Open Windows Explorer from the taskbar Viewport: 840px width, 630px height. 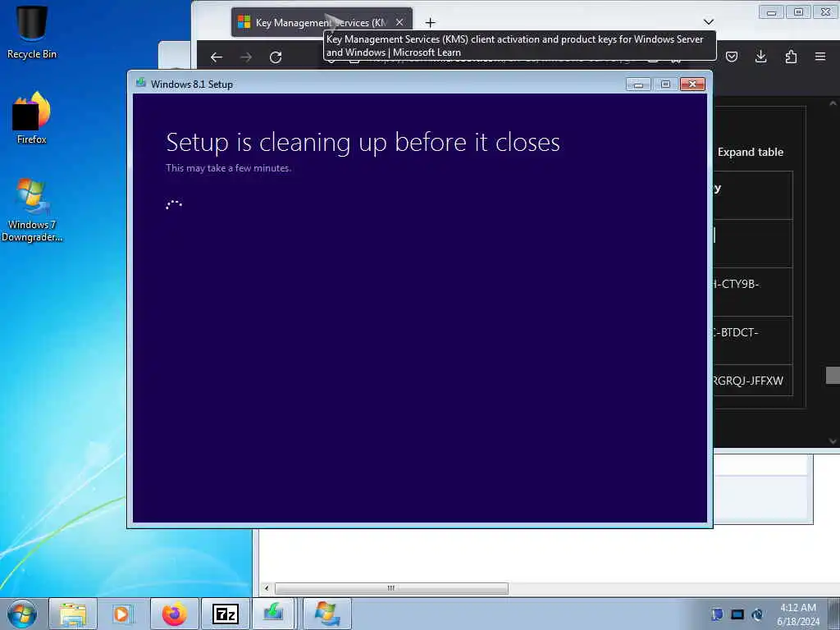coord(73,614)
